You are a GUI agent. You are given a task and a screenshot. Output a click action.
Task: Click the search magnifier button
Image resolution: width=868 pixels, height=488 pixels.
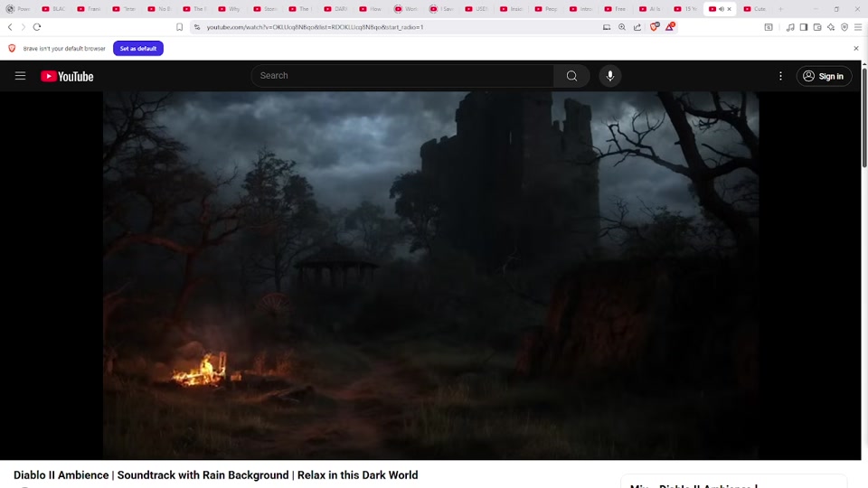click(571, 76)
